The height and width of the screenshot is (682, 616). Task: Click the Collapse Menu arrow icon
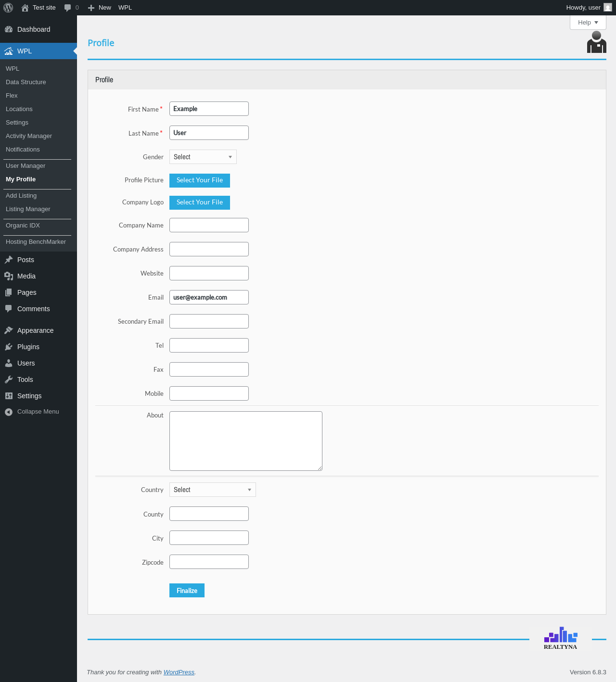9,412
